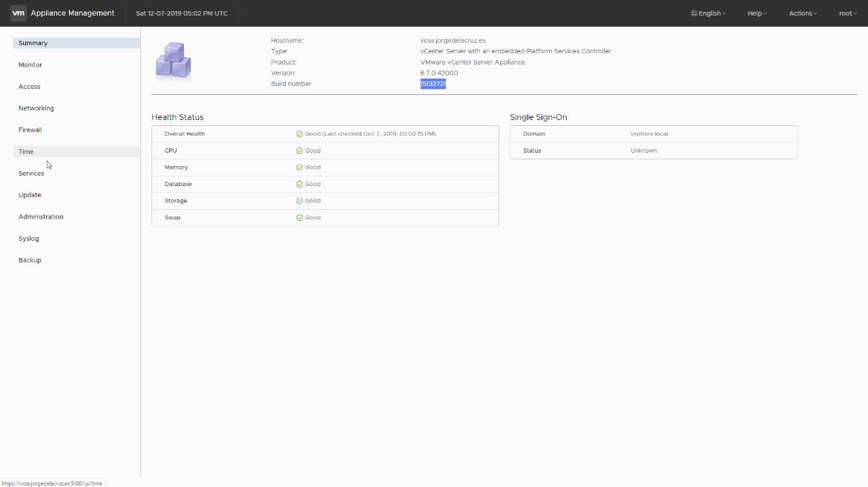
Task: Click the Build number label
Action: 291,84
